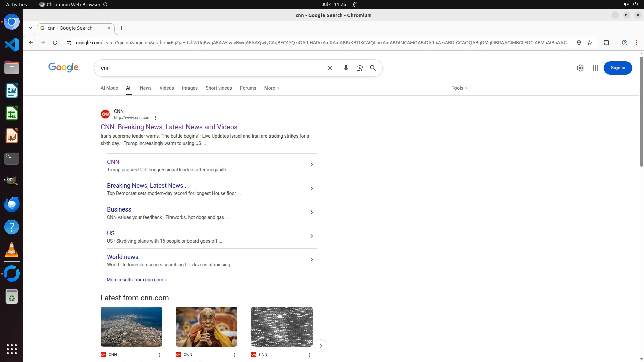Expand the More search filters dropdown

271,88
